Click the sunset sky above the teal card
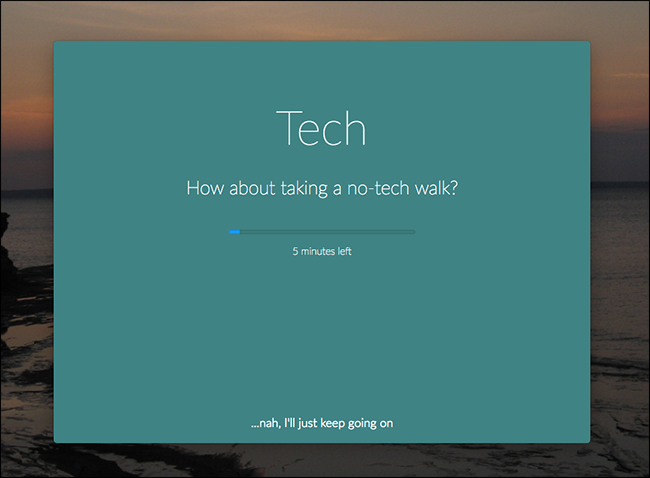This screenshot has height=478, width=650. point(323,21)
